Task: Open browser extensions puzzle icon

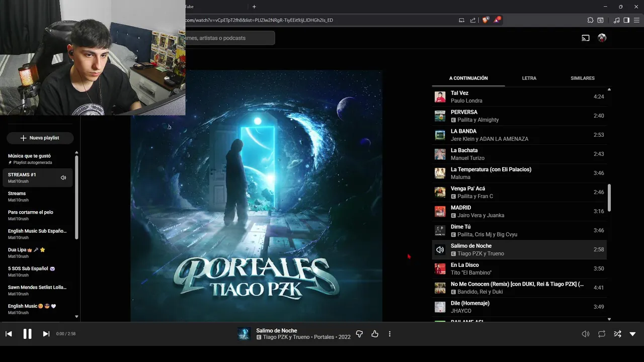Action: (590, 20)
